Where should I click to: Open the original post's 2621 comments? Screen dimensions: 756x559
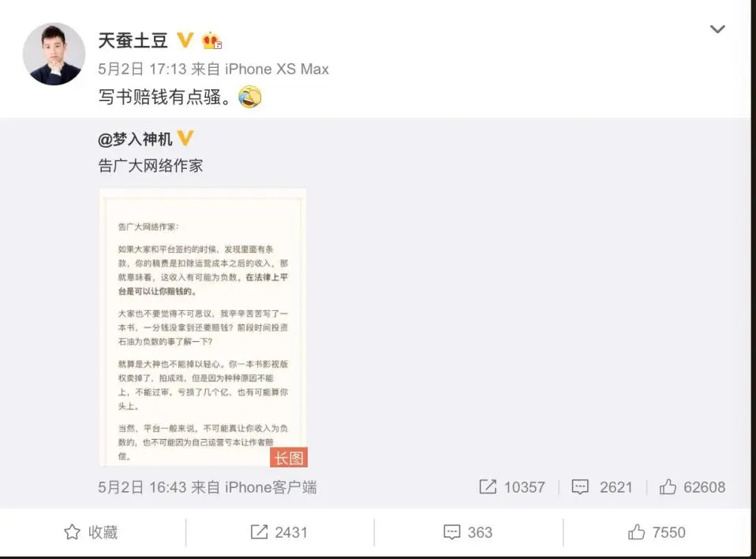601,487
